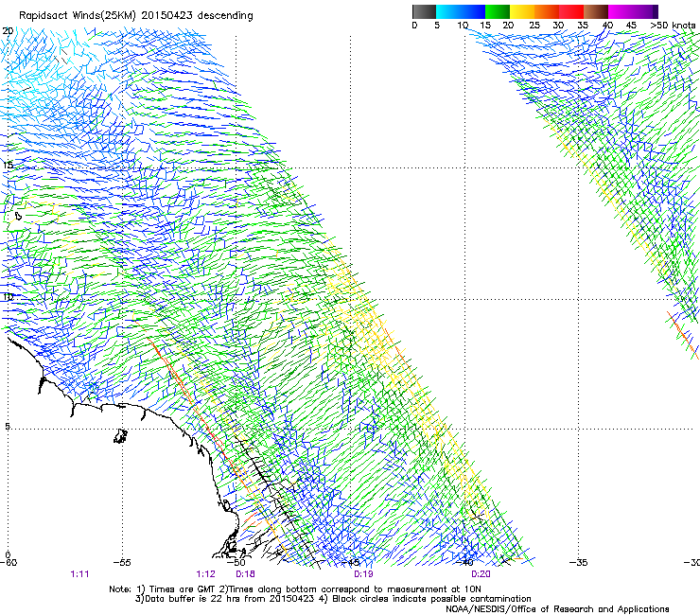
Task: Click the Rapidscat Winds(25KM) 20150423 descending title
Action: [x=135, y=16]
